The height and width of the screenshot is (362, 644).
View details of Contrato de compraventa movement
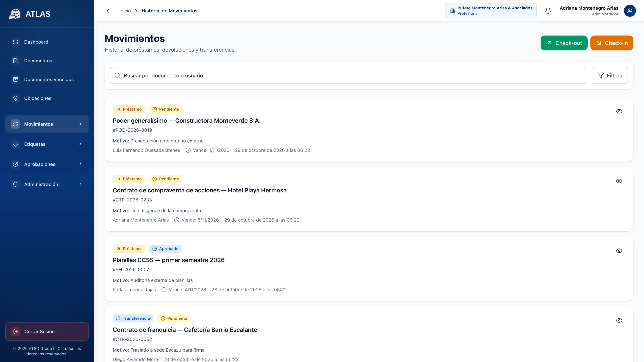click(619, 181)
